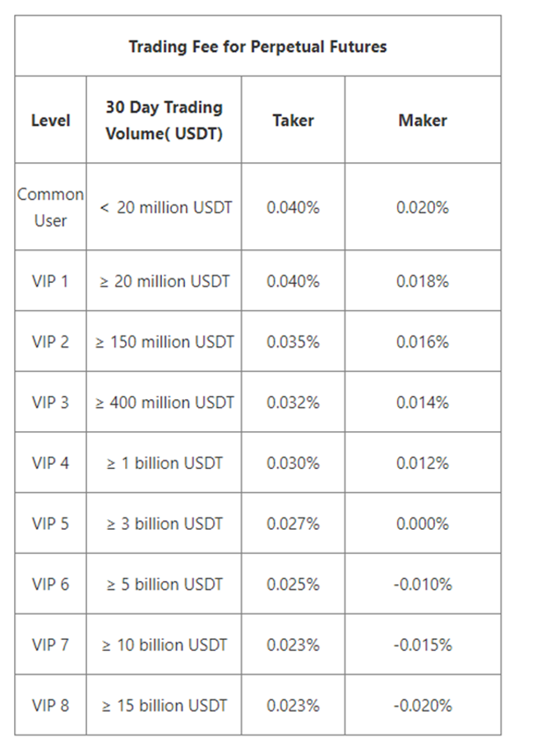
Task: Click the Trading Fee for Perpetual Futures title
Action: (x=258, y=47)
